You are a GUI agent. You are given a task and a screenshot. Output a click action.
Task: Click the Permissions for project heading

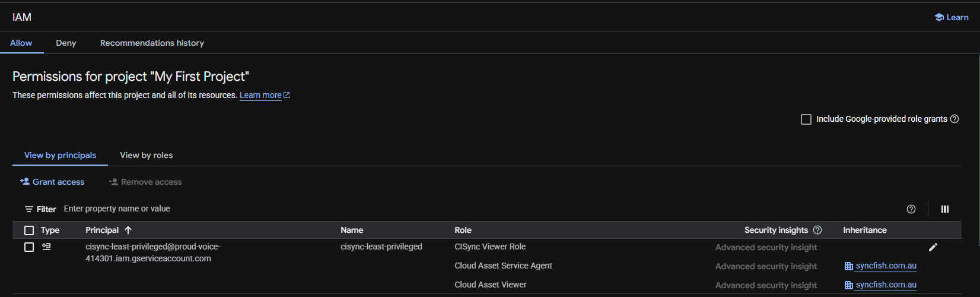[131, 77]
